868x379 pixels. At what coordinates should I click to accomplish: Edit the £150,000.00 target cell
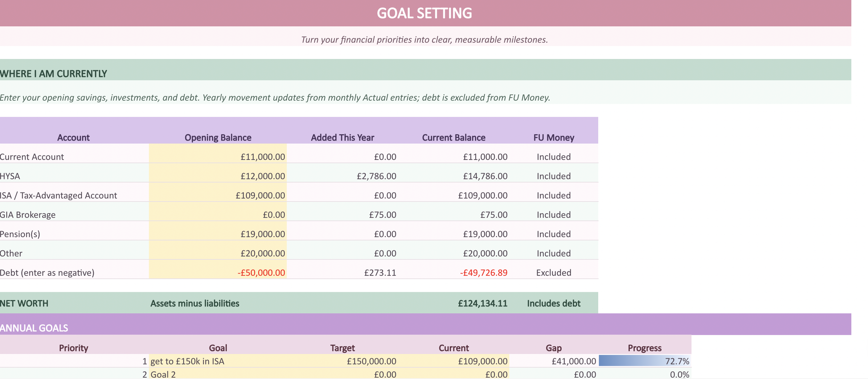[x=342, y=361]
